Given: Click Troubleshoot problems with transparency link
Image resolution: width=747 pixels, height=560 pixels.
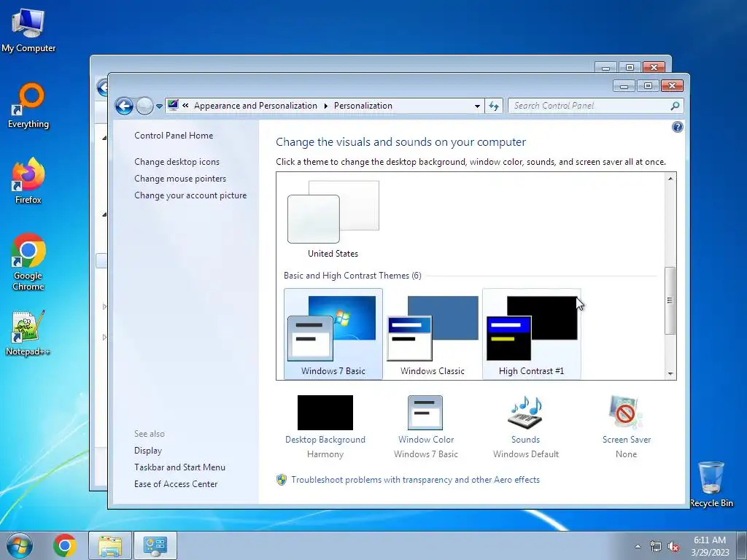Looking at the screenshot, I should pyautogui.click(x=415, y=480).
